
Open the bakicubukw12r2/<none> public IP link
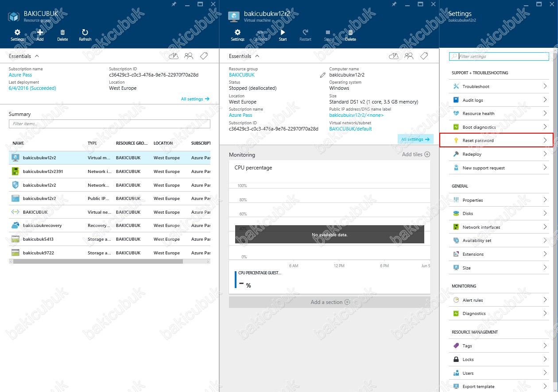pyautogui.click(x=356, y=115)
